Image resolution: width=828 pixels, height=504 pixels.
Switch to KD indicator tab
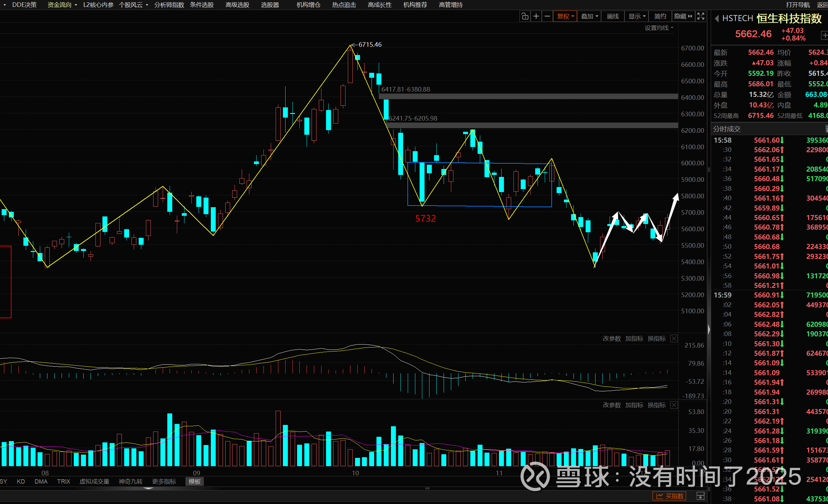click(21, 482)
